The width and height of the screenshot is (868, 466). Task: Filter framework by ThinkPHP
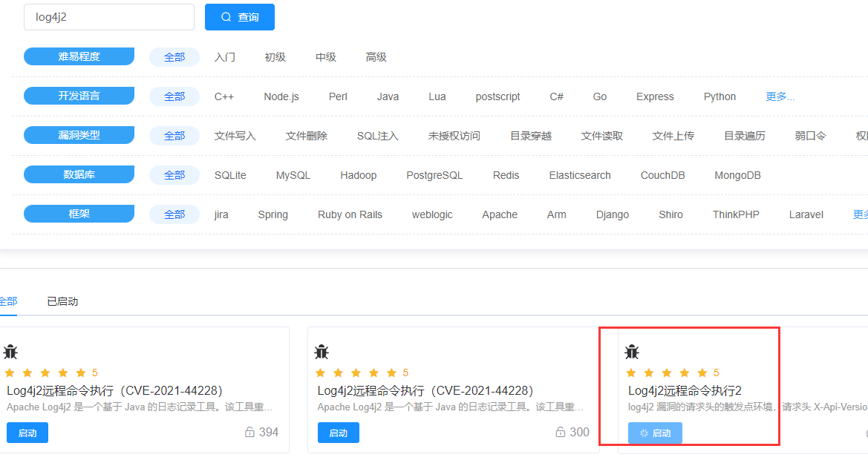pyautogui.click(x=736, y=214)
